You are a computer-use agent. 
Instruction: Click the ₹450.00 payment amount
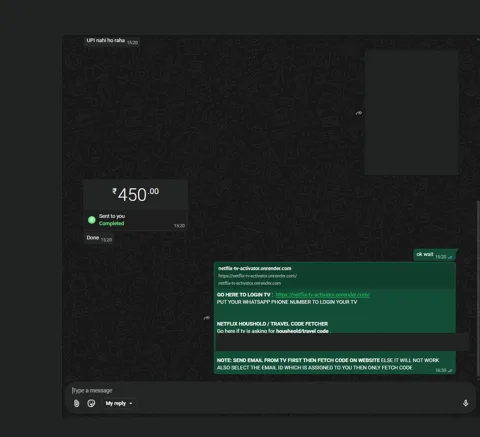tap(135, 195)
